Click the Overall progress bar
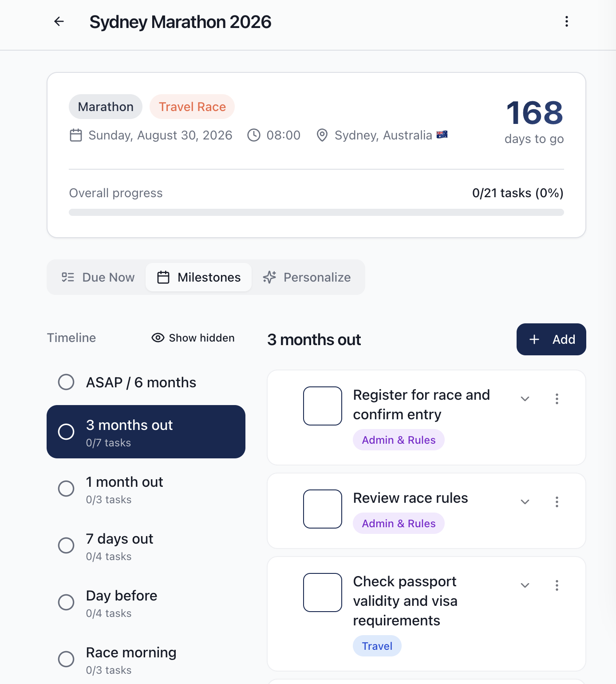The height and width of the screenshot is (684, 616). pyautogui.click(x=316, y=212)
